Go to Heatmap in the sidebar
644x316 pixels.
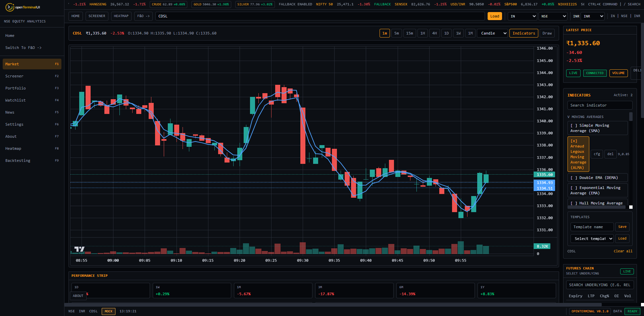tap(32, 148)
